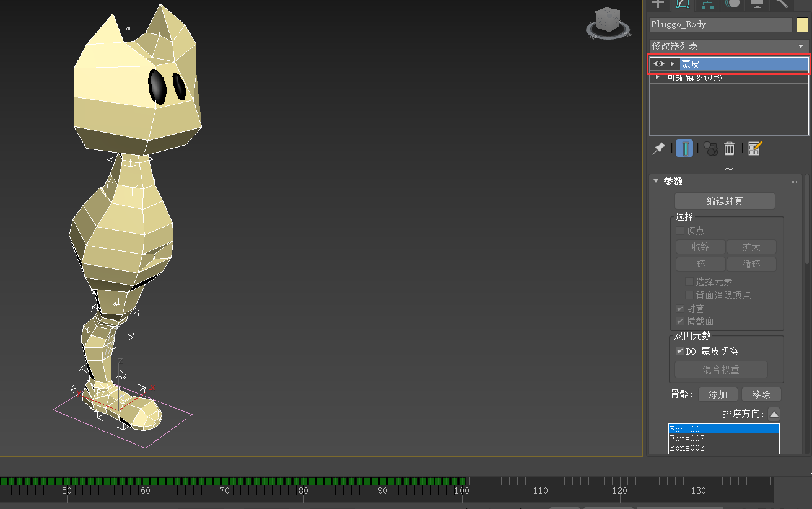Open the Utilities wrench panel
The image size is (812, 509).
tap(780, 5)
